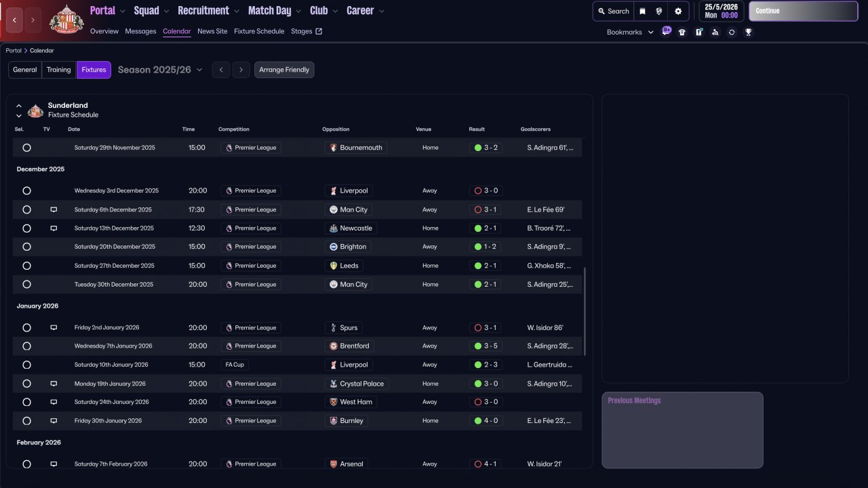Viewport: 868px width, 488px height.
Task: Click the Liverpool opposition for 3rd December
Action: pyautogui.click(x=349, y=191)
